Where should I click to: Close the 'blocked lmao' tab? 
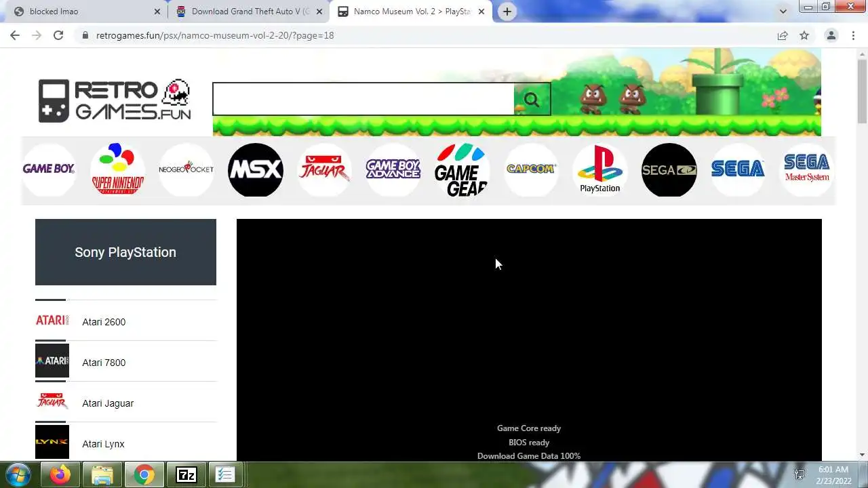tap(157, 12)
